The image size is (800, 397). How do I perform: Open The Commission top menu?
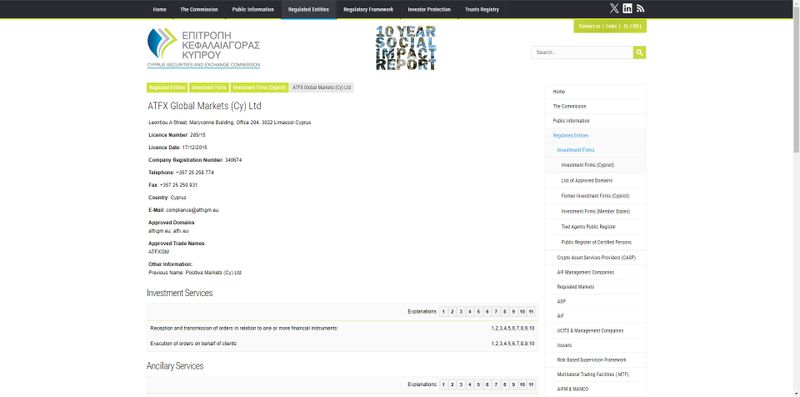click(199, 9)
